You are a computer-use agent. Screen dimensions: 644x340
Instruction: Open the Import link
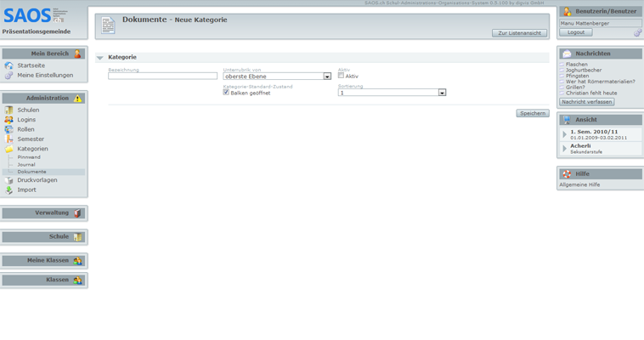coord(26,190)
